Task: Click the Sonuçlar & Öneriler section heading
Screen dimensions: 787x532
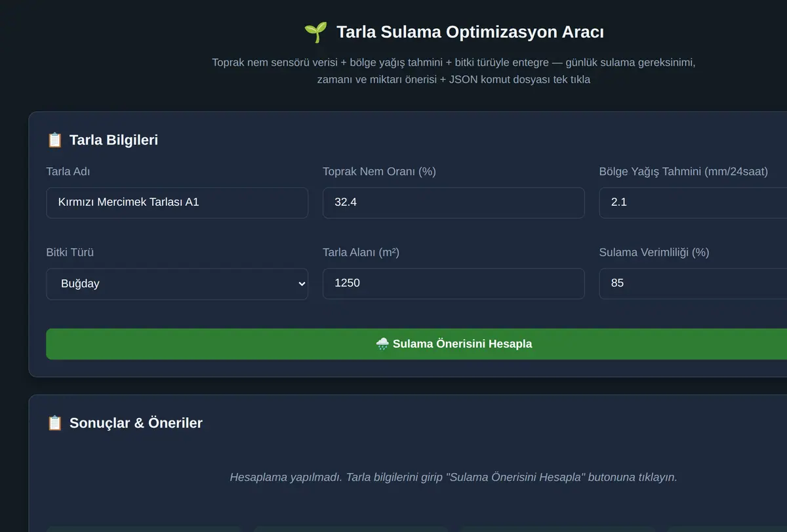Action: pos(136,423)
